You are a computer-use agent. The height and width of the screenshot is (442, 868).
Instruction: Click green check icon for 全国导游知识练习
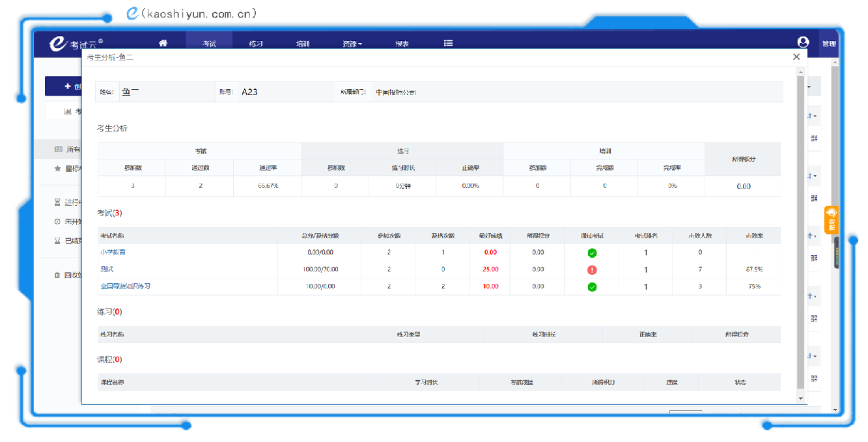point(592,286)
